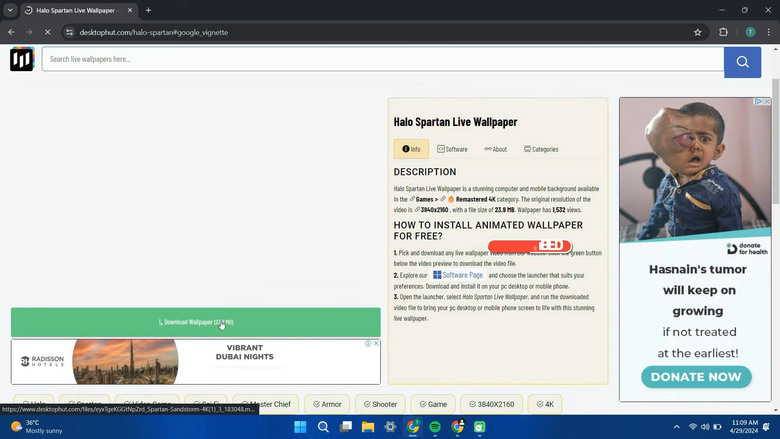Open AdChoices icon on donation ad
Screen dimensions: 780x439
tap(759, 101)
